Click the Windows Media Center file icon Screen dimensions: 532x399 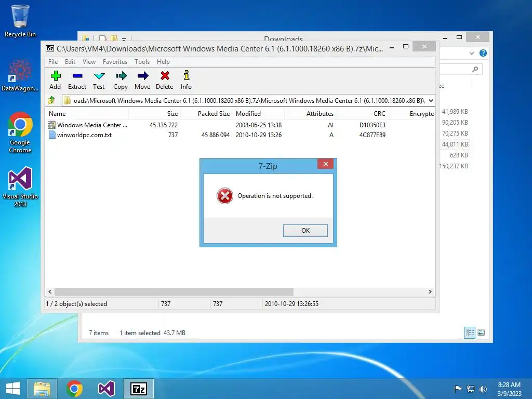tap(51, 125)
